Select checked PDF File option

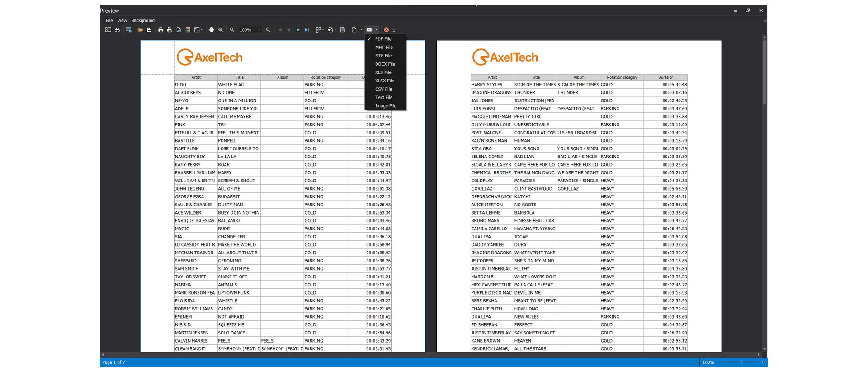[x=383, y=39]
